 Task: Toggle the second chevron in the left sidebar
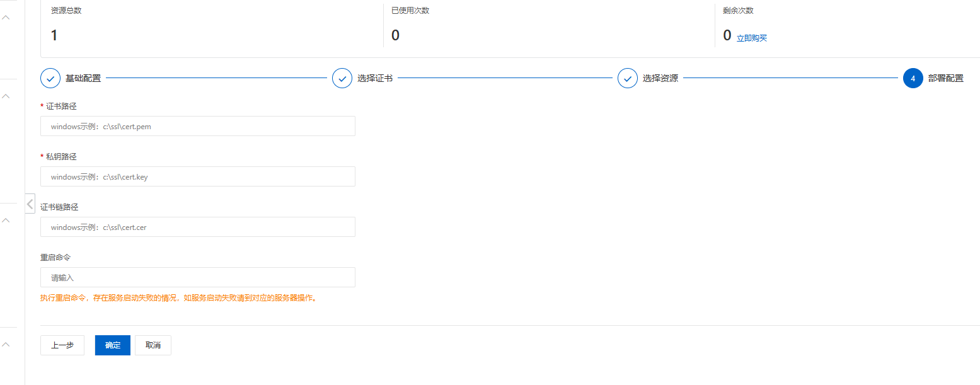6,96
